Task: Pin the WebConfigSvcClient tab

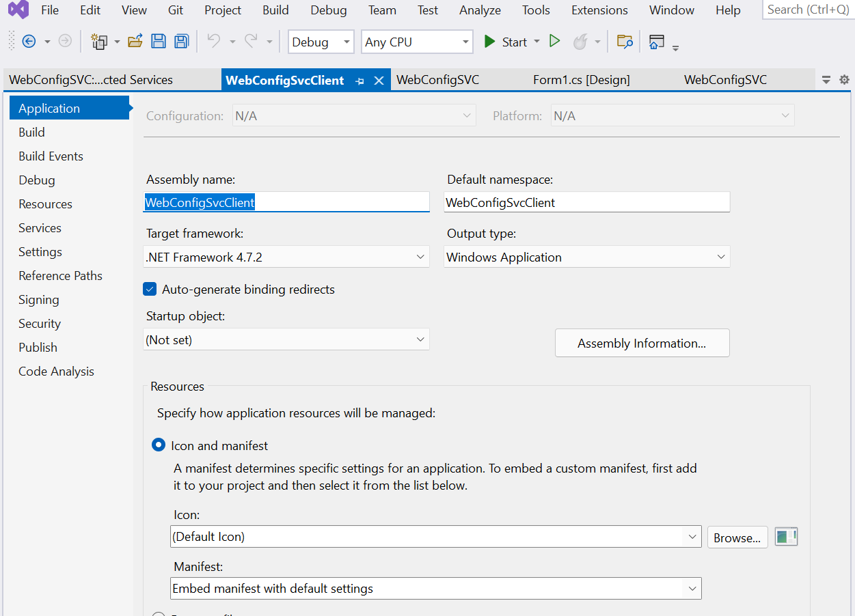Action: click(360, 81)
